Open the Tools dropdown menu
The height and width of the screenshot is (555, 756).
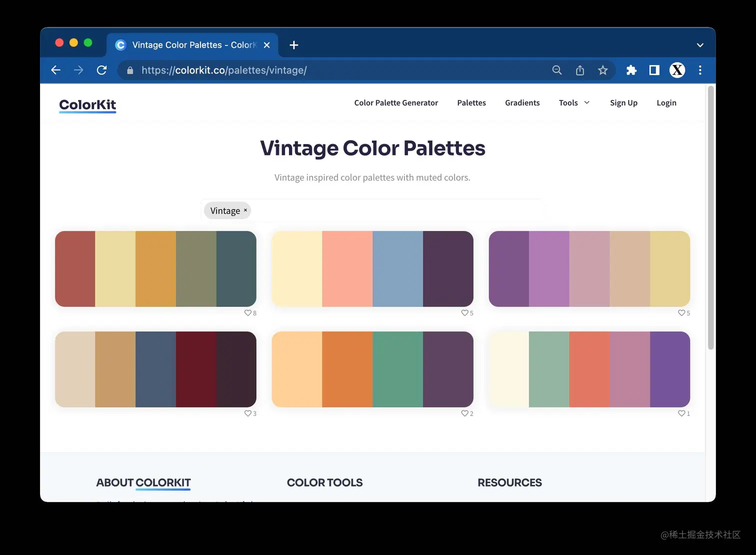click(x=573, y=102)
